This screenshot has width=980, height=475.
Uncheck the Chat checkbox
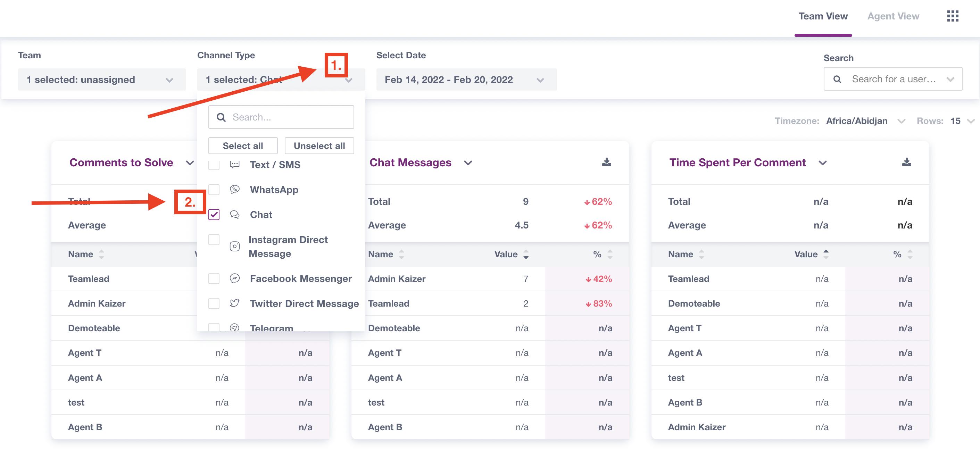click(214, 215)
